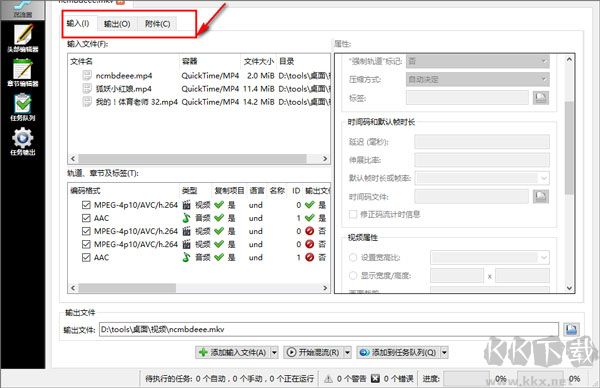Uncheck the last AAC track with output 否

pos(86,257)
